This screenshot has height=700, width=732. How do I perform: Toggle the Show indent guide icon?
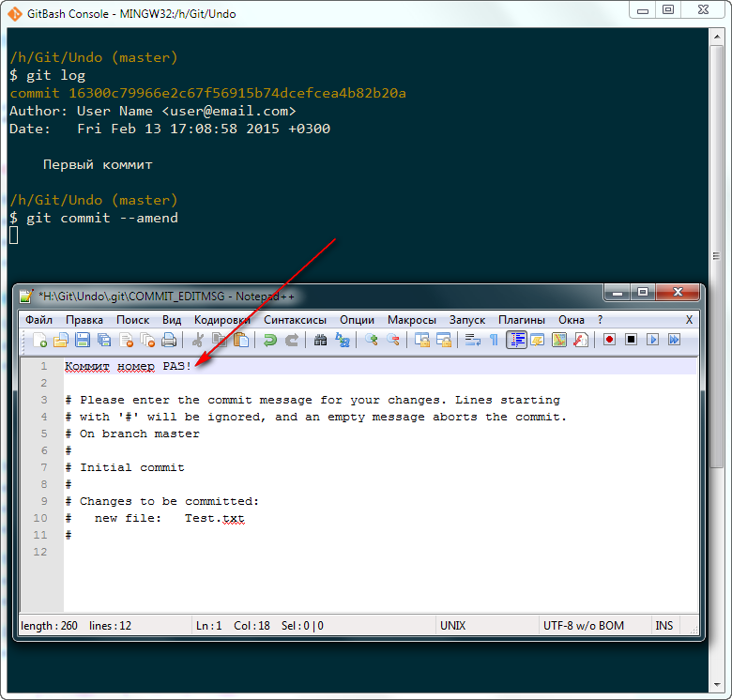516,340
